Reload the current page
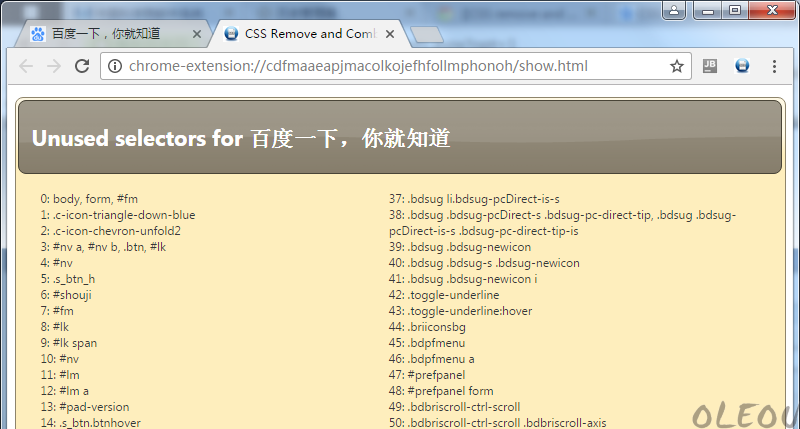Screen dimensions: 800x429 pyautogui.click(x=82, y=66)
